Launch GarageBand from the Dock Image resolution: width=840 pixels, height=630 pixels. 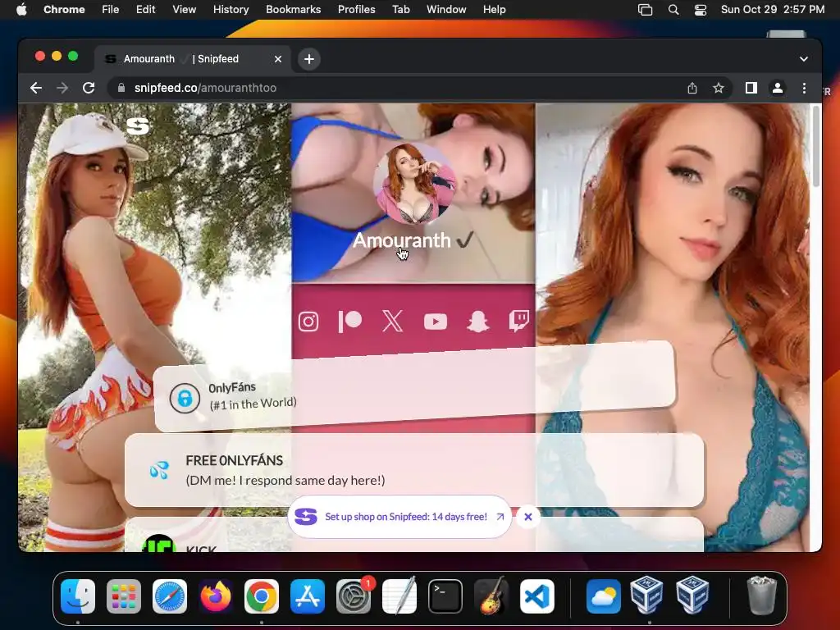491,596
